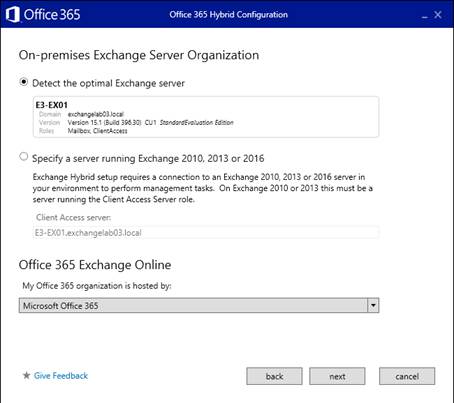The height and width of the screenshot is (403, 454).
Task: Click the next button
Action: pos(337,376)
